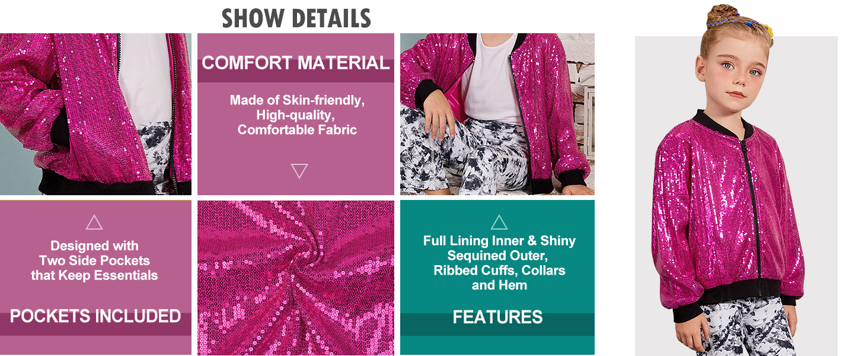
Task: Open the seated child with open jacket photo
Action: pos(497,114)
